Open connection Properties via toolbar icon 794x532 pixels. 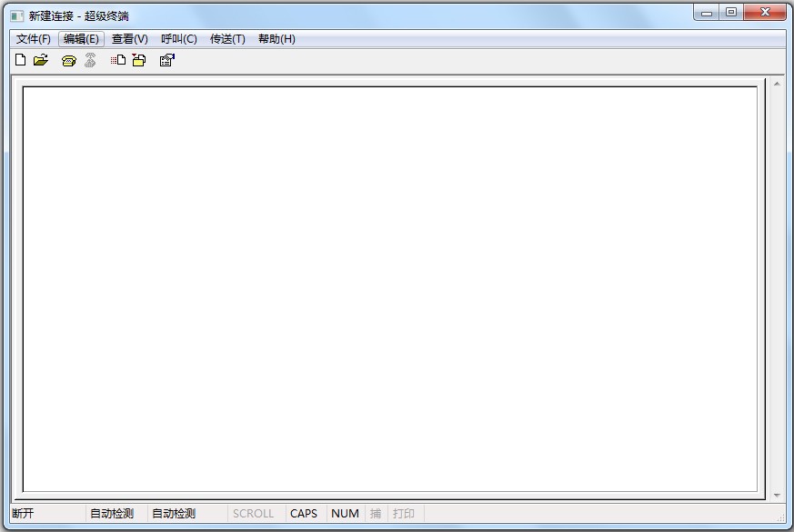[x=166, y=60]
